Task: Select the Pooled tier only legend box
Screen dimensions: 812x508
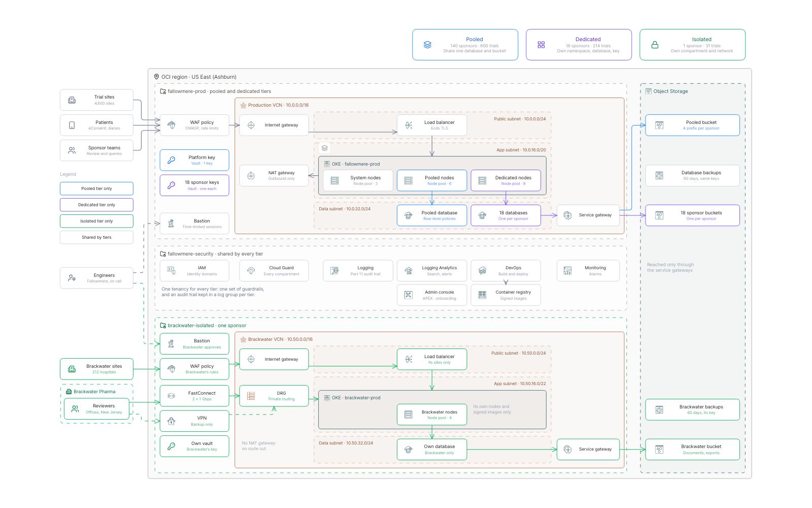Action: point(96,188)
